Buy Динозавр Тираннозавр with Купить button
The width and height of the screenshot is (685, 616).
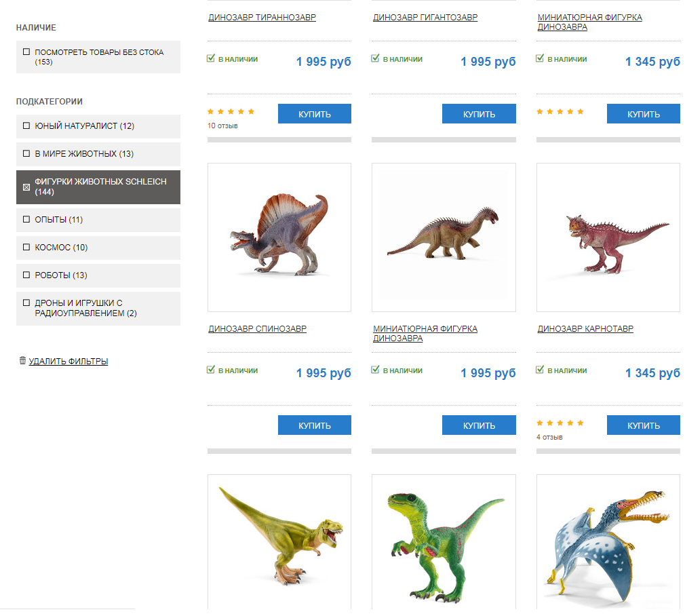[x=315, y=113]
